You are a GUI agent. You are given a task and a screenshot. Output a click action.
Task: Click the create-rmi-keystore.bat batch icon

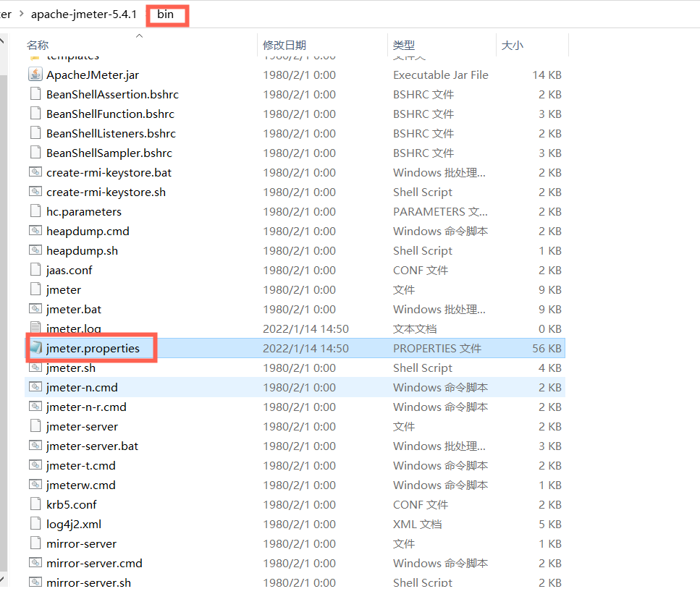click(35, 172)
